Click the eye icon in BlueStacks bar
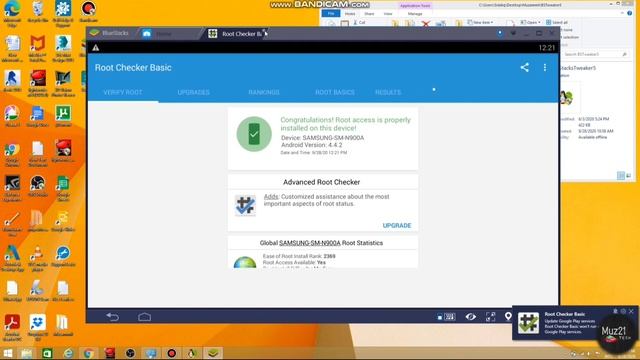The width and height of the screenshot is (640, 360). tap(471, 317)
